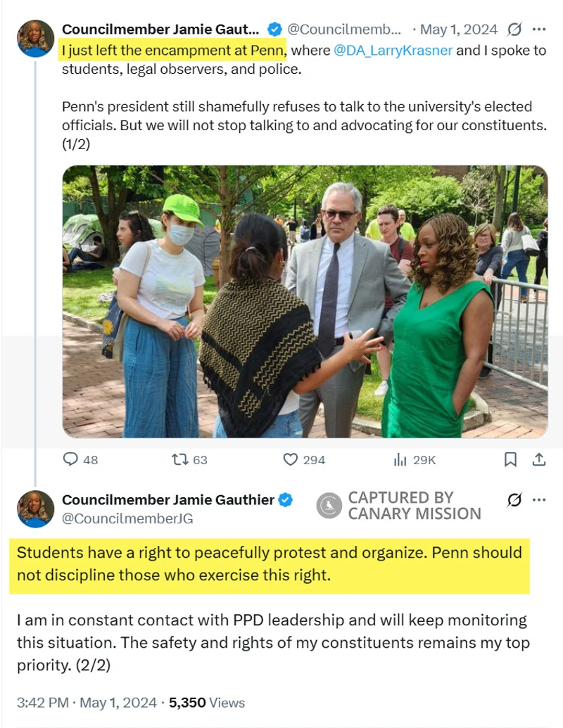Click the retweet icon with 63
Image resolution: width=563 pixels, height=728 pixels.
pos(180,459)
